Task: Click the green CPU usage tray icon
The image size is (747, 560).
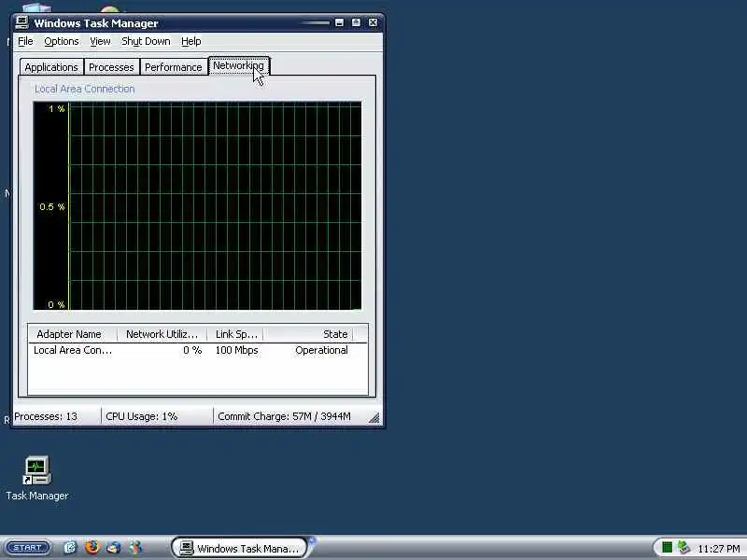Action: click(667, 548)
